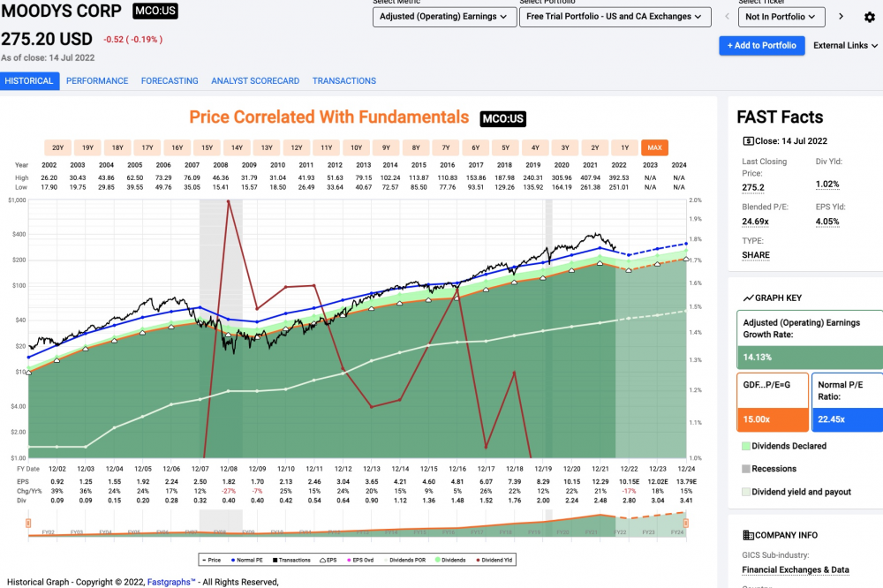Click the 24.69x Blended P/E value
Image resolution: width=883 pixels, height=588 pixels.
click(x=755, y=222)
